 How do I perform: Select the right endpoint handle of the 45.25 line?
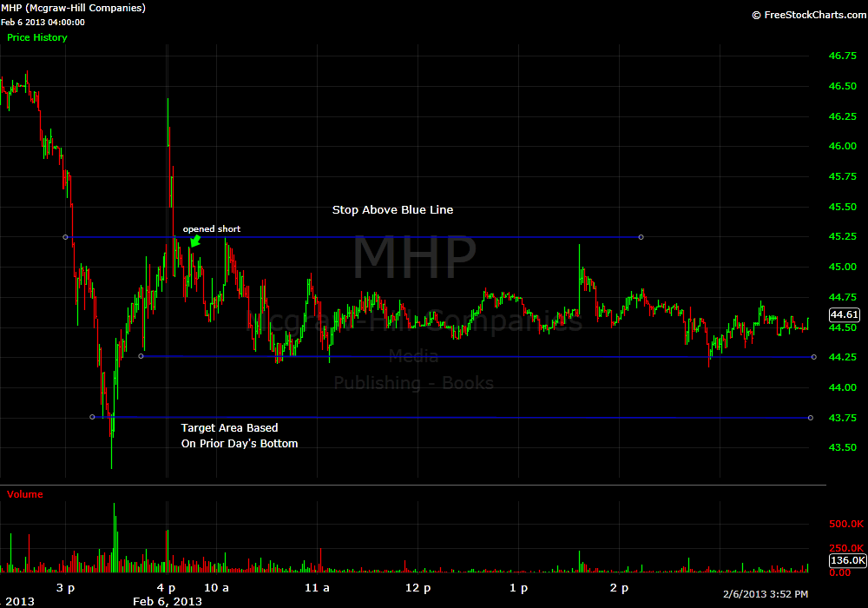(x=641, y=237)
